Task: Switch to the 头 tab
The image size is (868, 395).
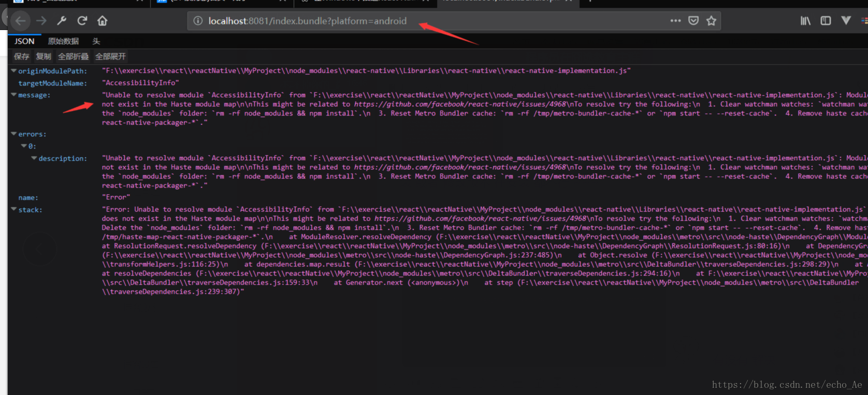Action: [96, 41]
